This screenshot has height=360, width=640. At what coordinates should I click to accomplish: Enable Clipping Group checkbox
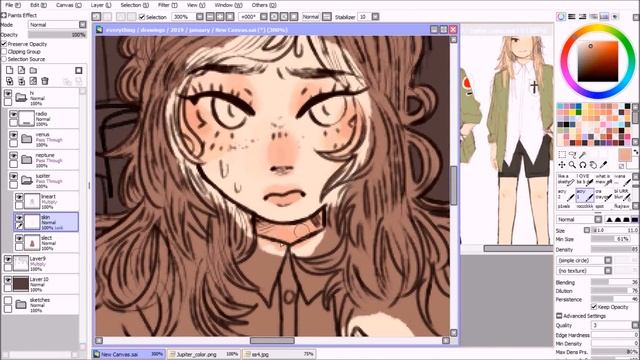[x=4, y=51]
